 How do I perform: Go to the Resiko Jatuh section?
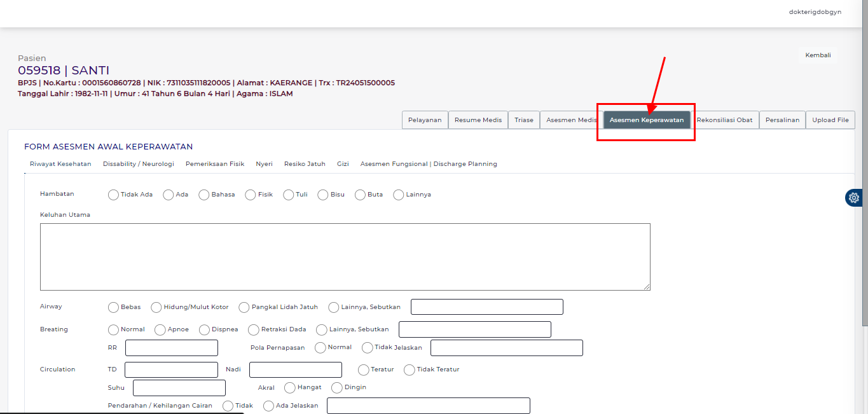[305, 164]
